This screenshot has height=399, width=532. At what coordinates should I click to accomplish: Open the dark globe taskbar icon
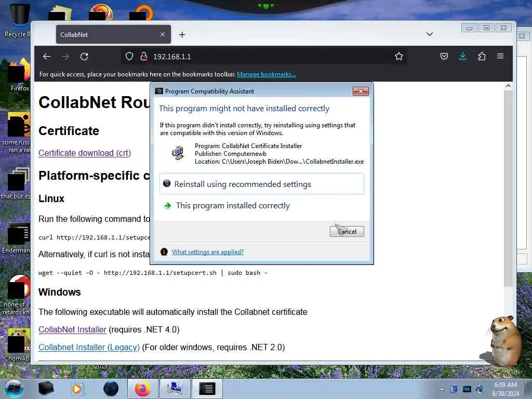(x=111, y=389)
